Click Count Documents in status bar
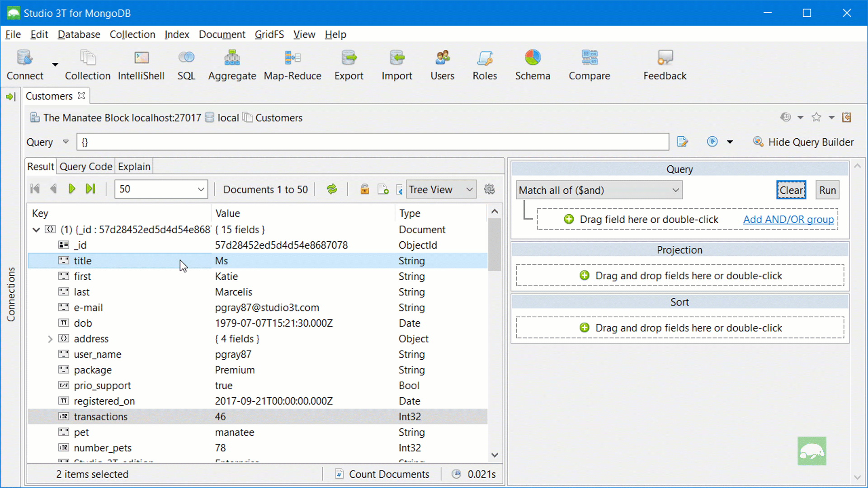 382,474
